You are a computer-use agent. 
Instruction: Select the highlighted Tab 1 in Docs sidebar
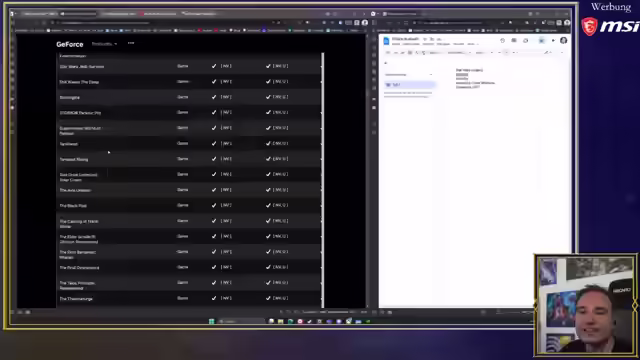(410, 85)
